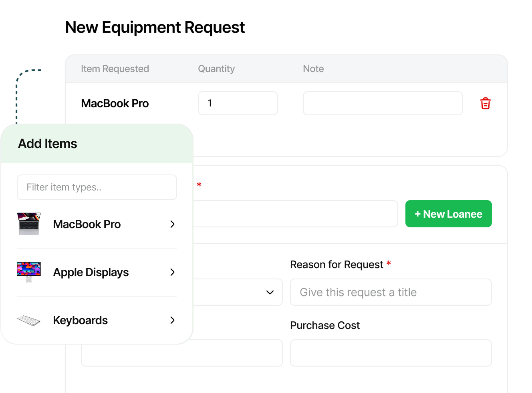Viewport: 532px width, 393px height.
Task: Click the + New Loanee button
Action: [x=448, y=214]
